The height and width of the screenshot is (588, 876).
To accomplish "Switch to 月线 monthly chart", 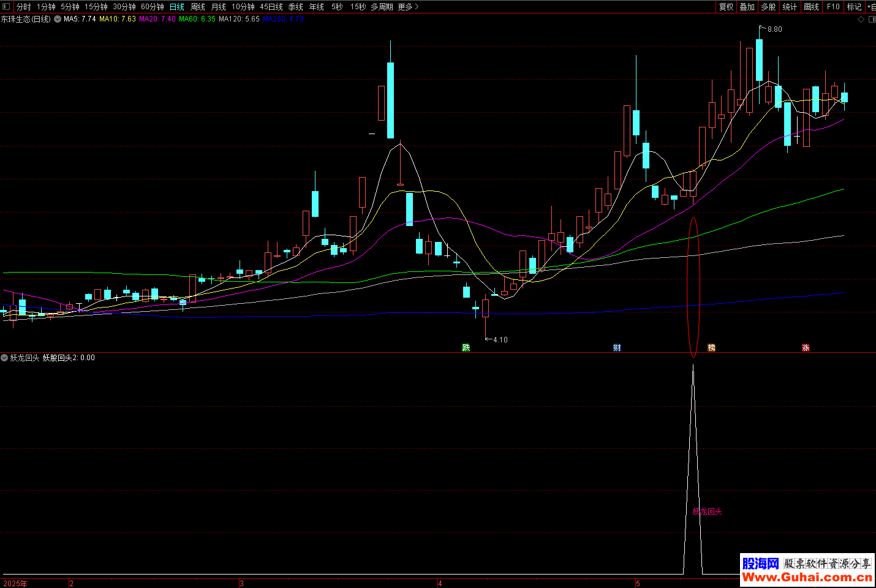I will point(219,7).
